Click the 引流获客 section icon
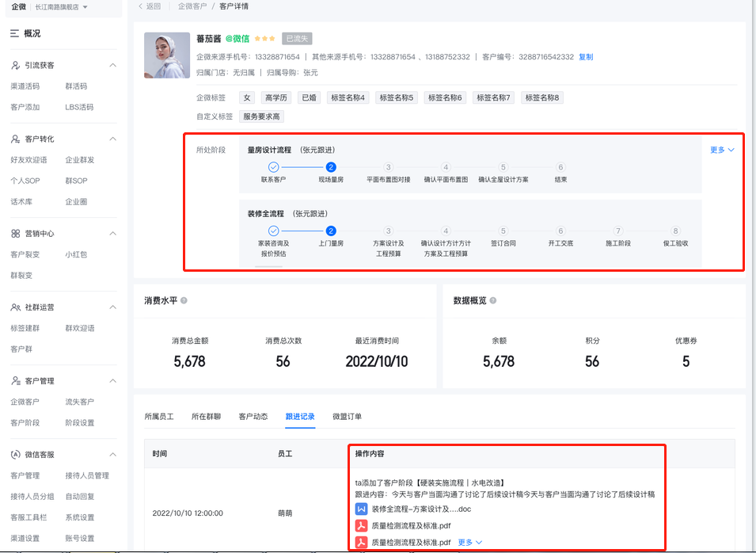The width and height of the screenshot is (756, 553). point(15,65)
